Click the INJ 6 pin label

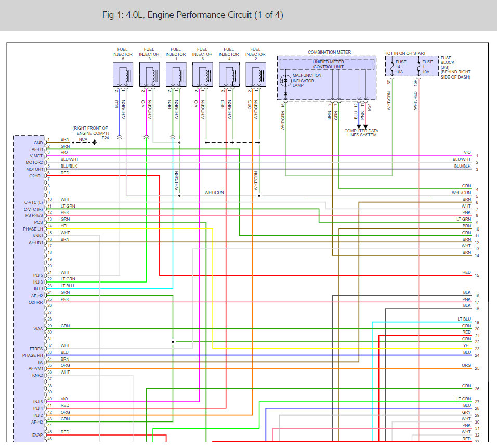[38, 402]
